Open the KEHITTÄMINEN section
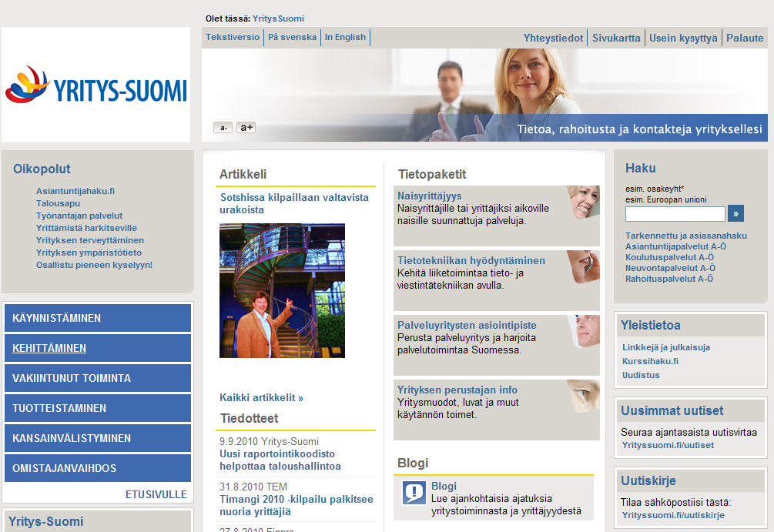Viewport: 774px width, 532px height. [98, 348]
